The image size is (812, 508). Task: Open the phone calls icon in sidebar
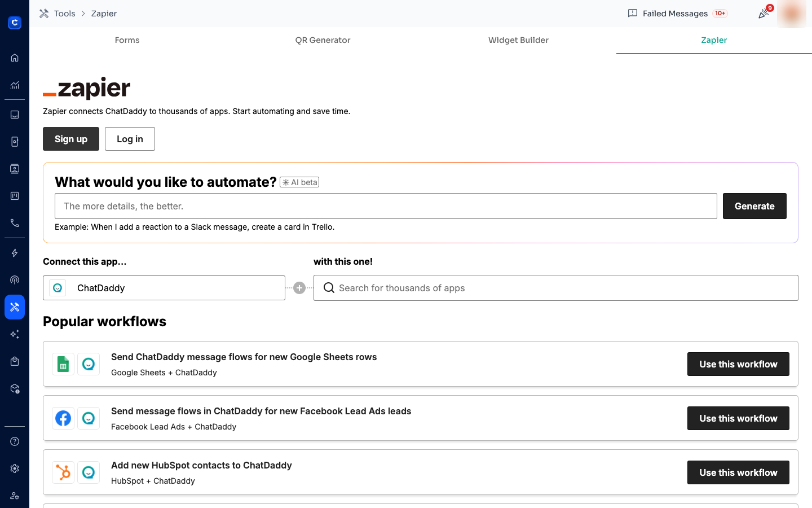click(15, 223)
